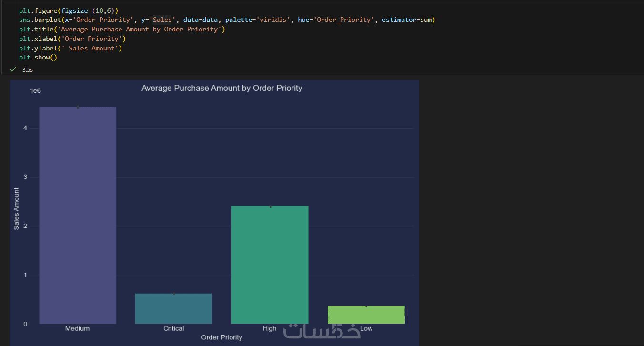Image resolution: width=644 pixels, height=346 pixels.
Task: Select the light green Low bar
Action: 366,315
